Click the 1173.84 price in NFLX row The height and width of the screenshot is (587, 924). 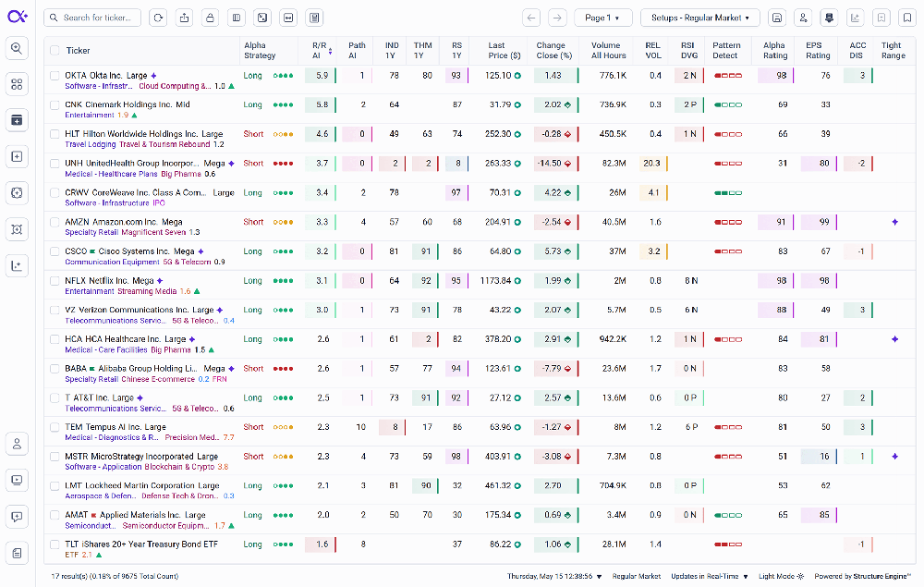[495, 281]
